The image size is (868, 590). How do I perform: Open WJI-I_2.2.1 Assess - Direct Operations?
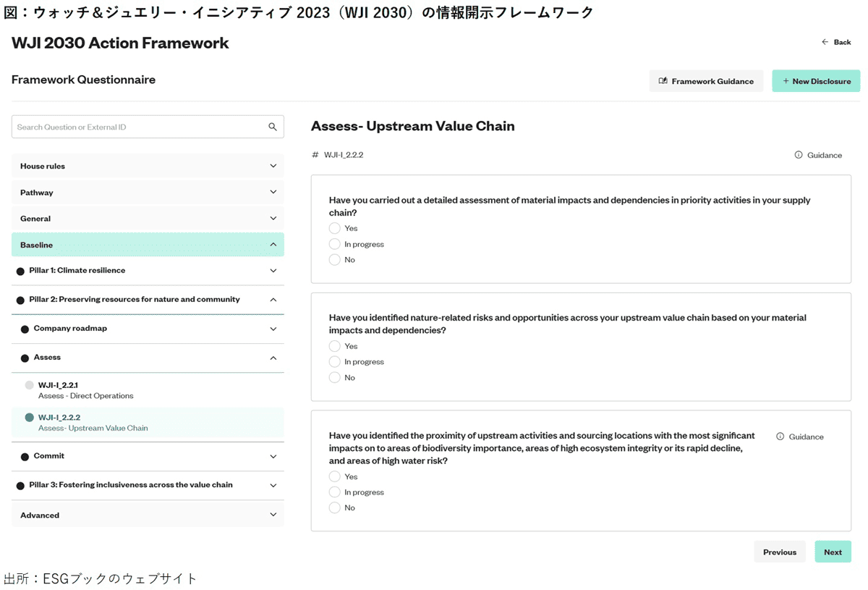click(x=148, y=390)
